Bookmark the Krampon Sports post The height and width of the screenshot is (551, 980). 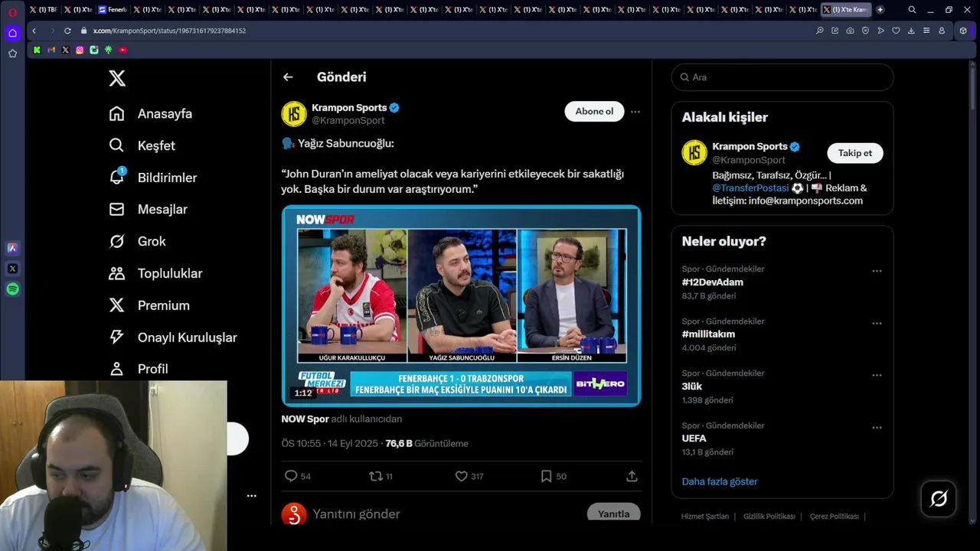pyautogui.click(x=546, y=476)
